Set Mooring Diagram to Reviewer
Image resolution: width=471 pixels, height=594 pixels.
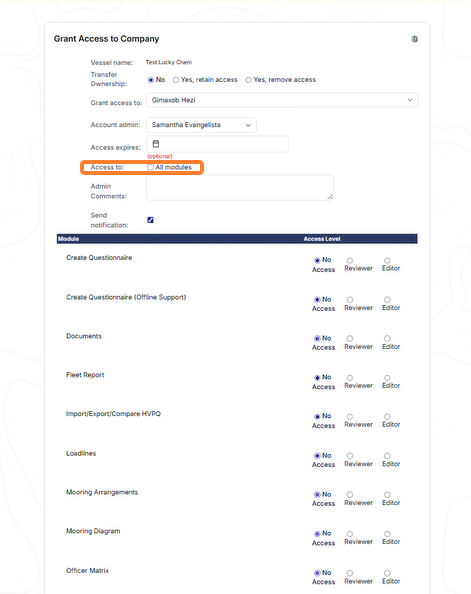(350, 534)
